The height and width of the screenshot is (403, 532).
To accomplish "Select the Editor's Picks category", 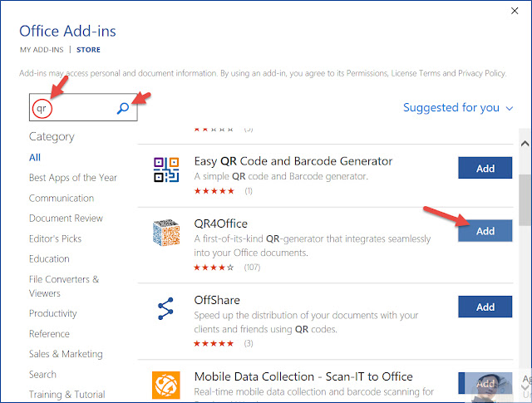I will point(56,238).
